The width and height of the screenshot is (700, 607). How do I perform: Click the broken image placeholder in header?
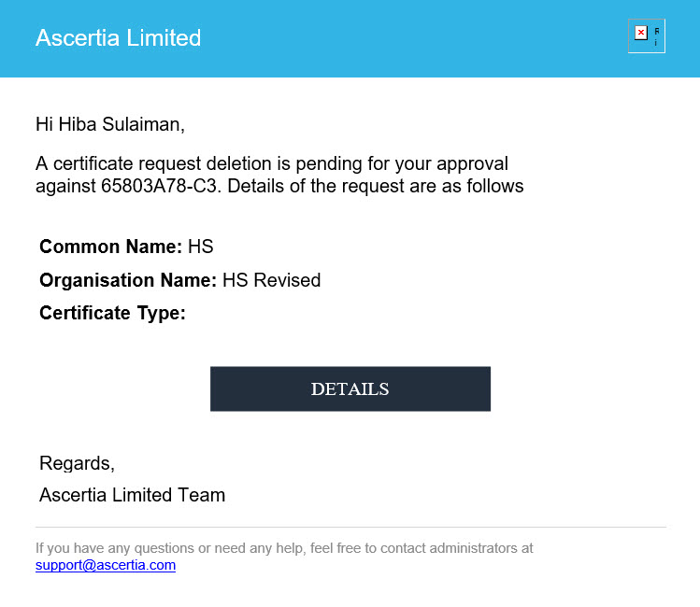coord(647,36)
